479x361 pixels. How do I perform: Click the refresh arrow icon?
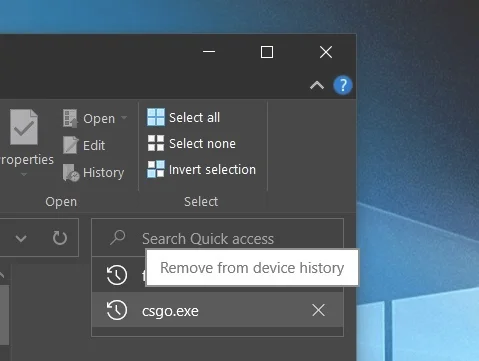(60, 238)
